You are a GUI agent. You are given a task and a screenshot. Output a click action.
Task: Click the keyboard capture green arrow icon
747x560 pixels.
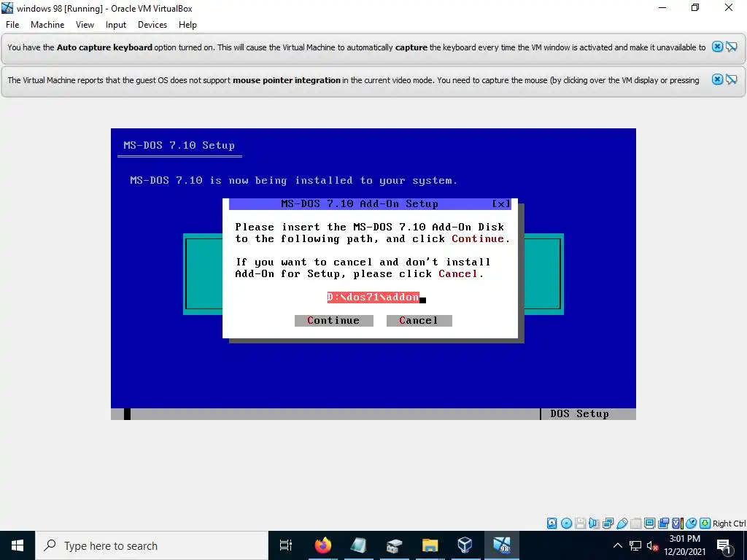tap(705, 524)
